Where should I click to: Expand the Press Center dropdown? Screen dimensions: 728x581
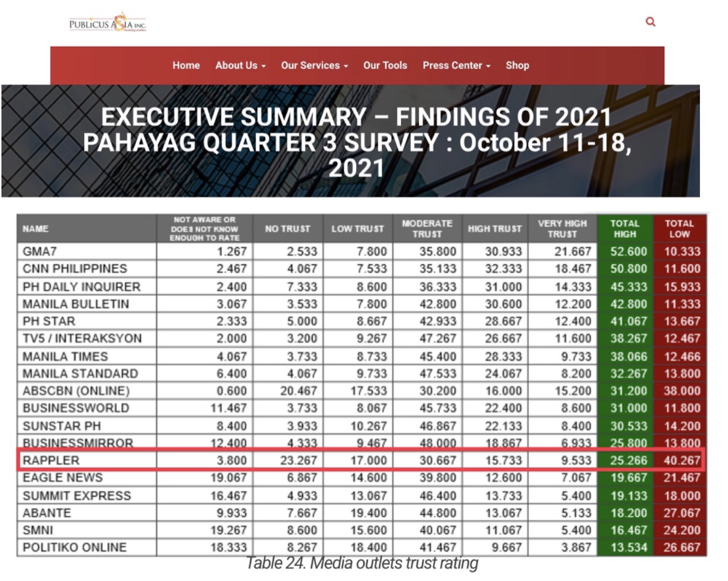click(455, 65)
